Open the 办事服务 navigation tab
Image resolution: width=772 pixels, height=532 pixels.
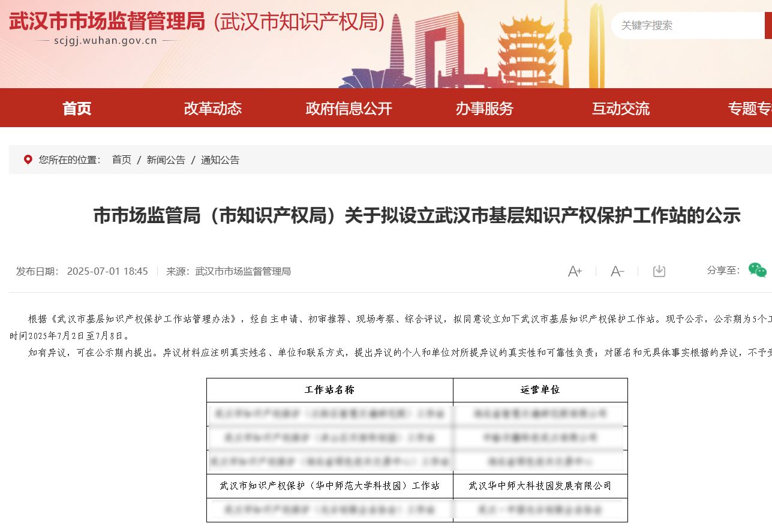pos(485,109)
